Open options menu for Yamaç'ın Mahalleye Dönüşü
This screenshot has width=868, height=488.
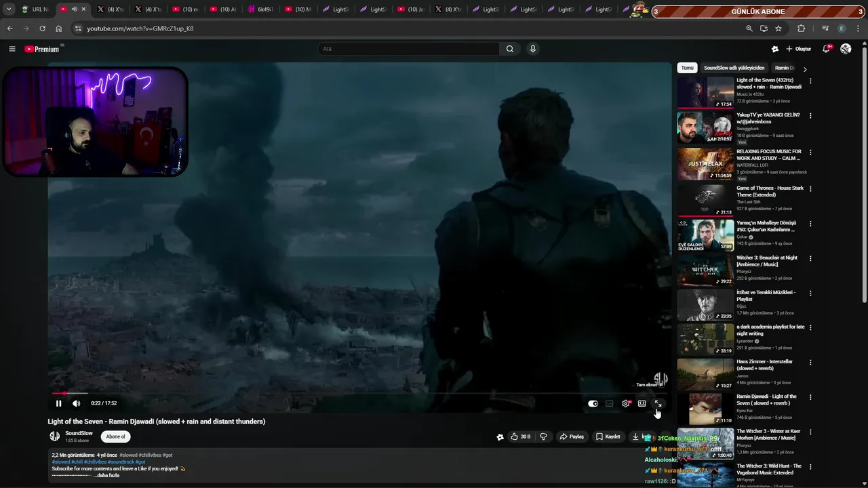coord(810,224)
